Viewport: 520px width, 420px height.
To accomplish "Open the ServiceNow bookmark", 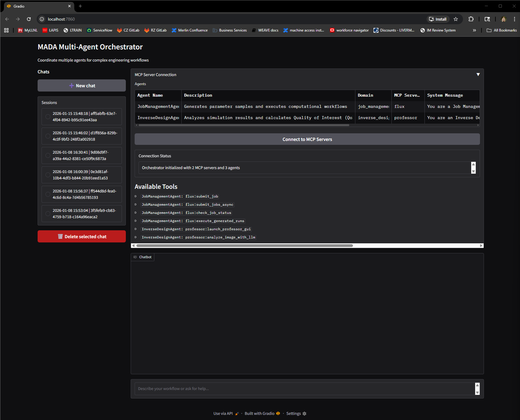I will tap(99, 30).
